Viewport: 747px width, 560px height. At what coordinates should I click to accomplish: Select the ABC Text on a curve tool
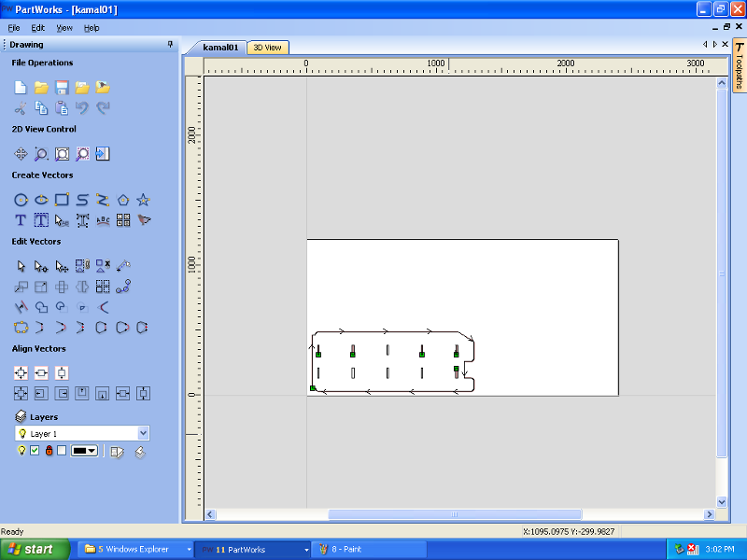[x=103, y=220]
